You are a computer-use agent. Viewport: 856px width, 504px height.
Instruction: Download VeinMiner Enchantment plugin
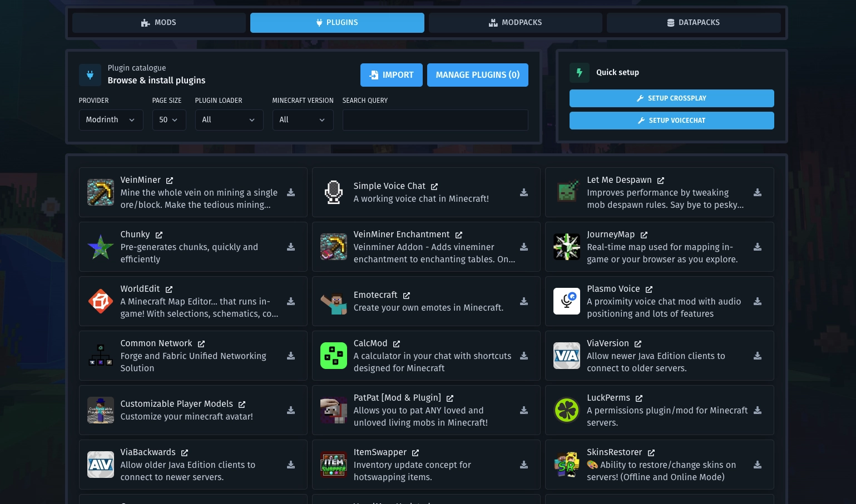click(x=524, y=247)
